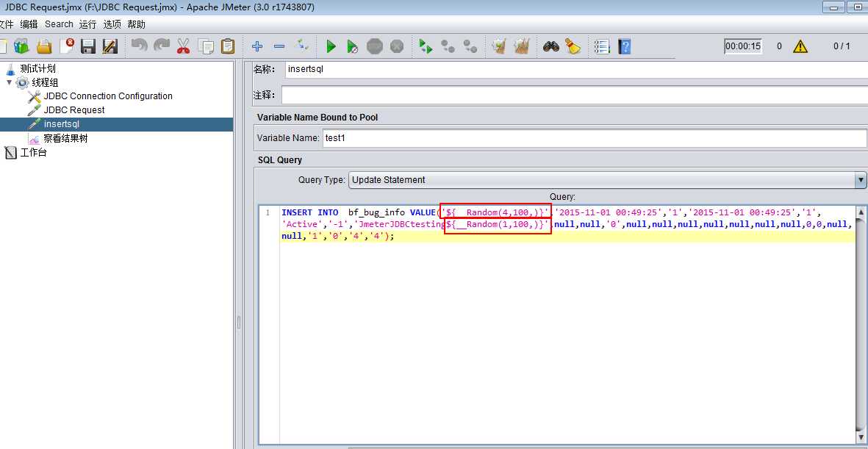Select 测试计划 in the tree
This screenshot has width=868, height=449.
coord(37,68)
